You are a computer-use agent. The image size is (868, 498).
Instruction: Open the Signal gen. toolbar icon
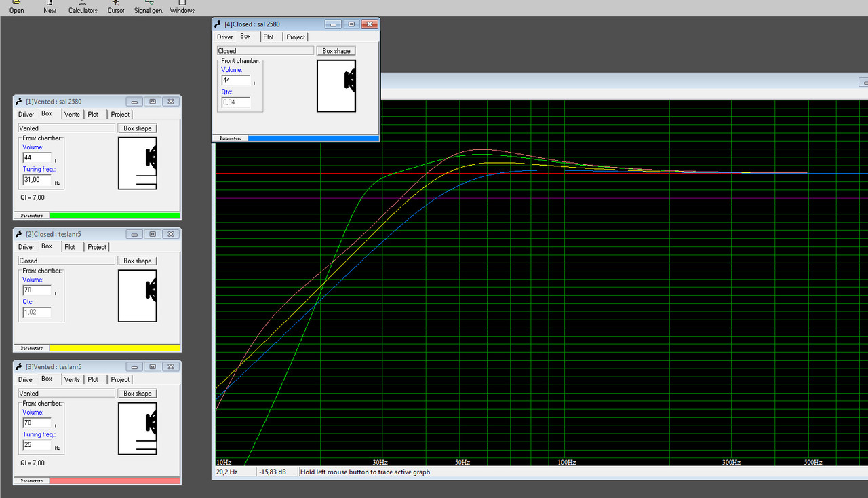pos(149,7)
